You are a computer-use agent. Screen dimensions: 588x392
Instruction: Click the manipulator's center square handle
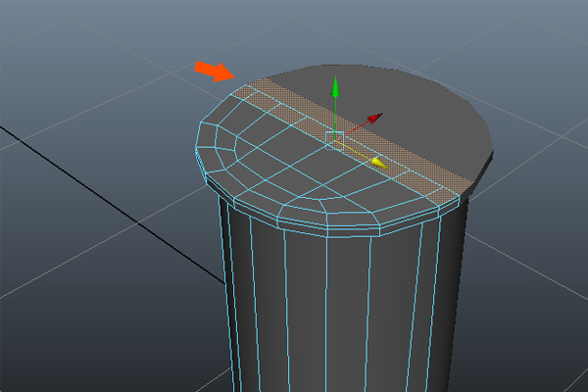(334, 137)
